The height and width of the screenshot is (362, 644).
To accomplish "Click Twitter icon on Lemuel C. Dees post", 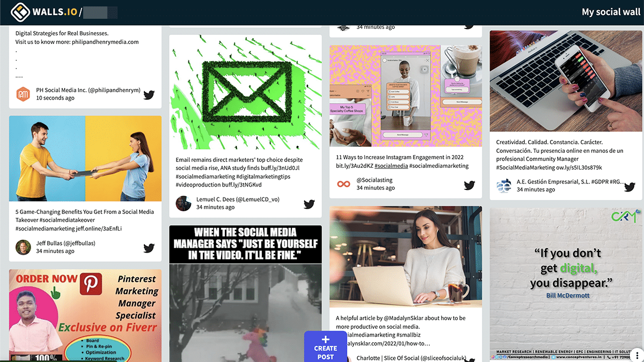I will pos(309,204).
